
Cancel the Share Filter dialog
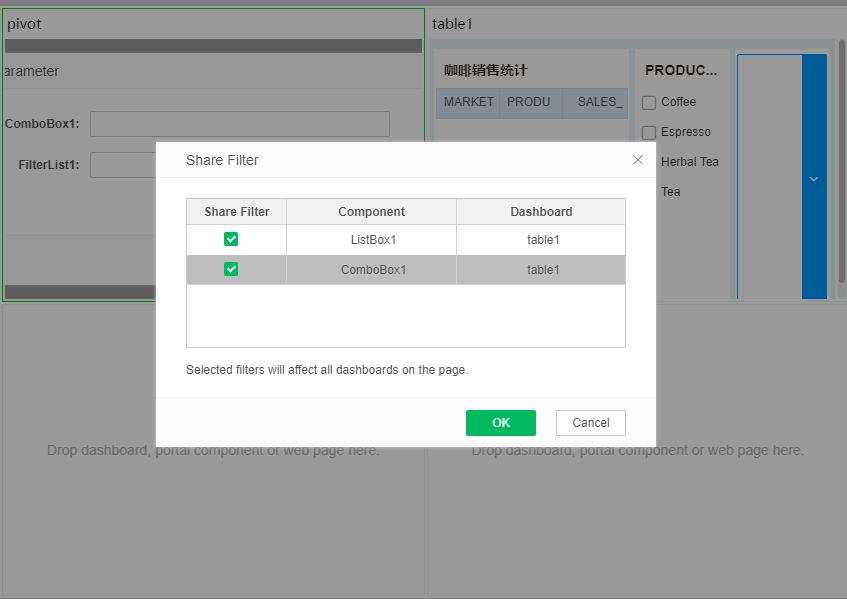(590, 423)
